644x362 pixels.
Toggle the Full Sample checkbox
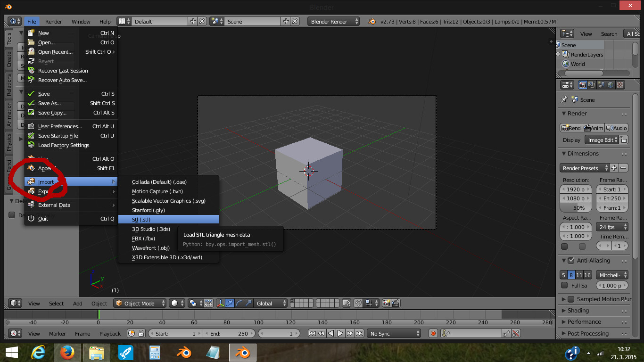(x=564, y=285)
